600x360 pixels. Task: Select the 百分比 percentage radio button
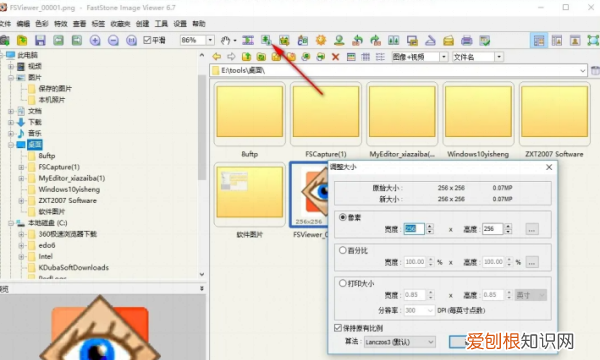click(x=342, y=250)
